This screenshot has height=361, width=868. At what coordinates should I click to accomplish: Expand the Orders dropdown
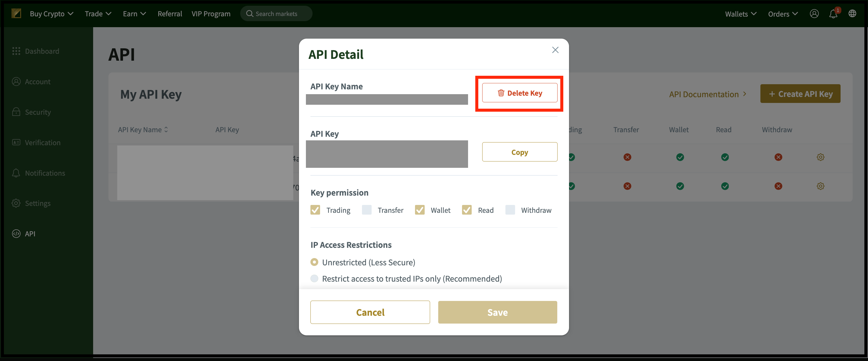tap(783, 14)
